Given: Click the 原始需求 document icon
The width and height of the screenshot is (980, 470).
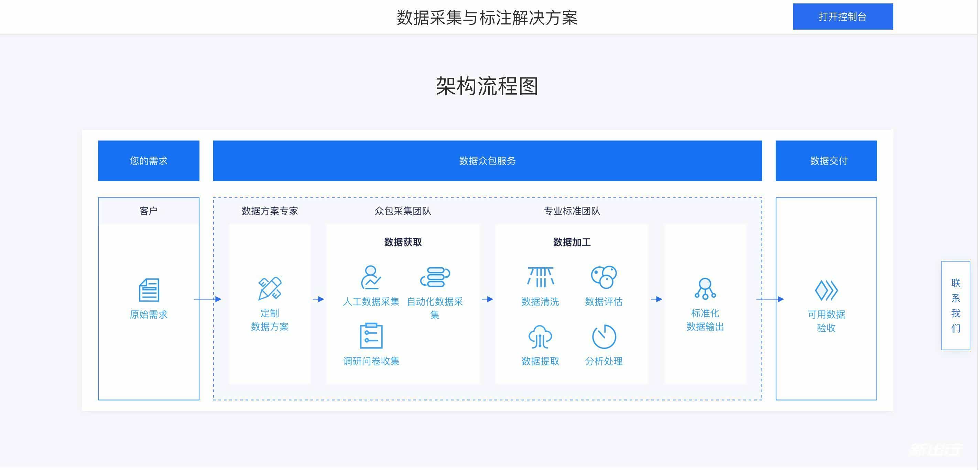Looking at the screenshot, I should tap(149, 290).
